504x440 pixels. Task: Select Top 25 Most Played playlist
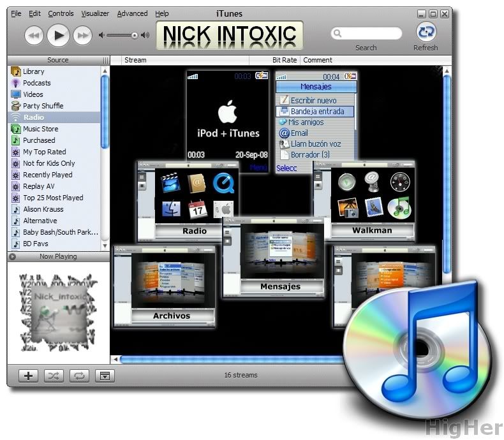tap(54, 198)
